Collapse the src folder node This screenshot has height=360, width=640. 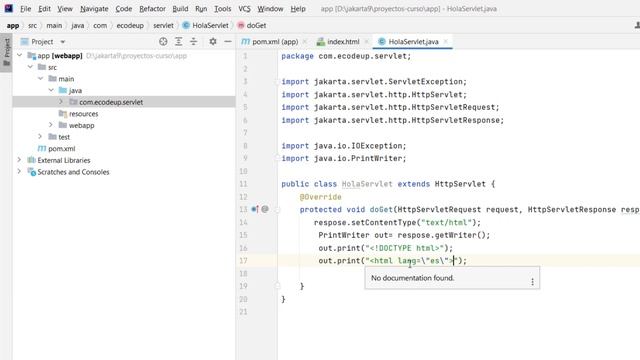[30, 67]
